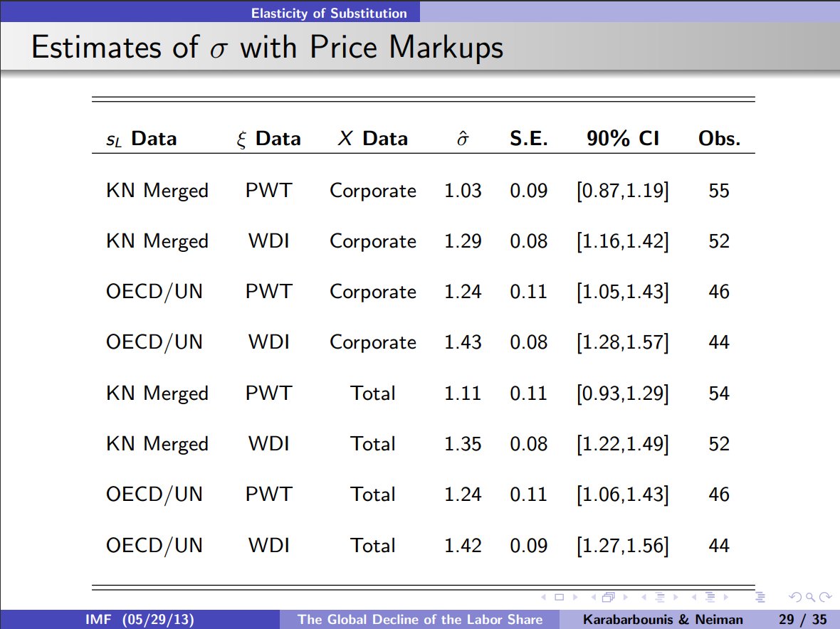This screenshot has width=840, height=629.
Task: Click the estimate value 1.29
Action: 463,241
